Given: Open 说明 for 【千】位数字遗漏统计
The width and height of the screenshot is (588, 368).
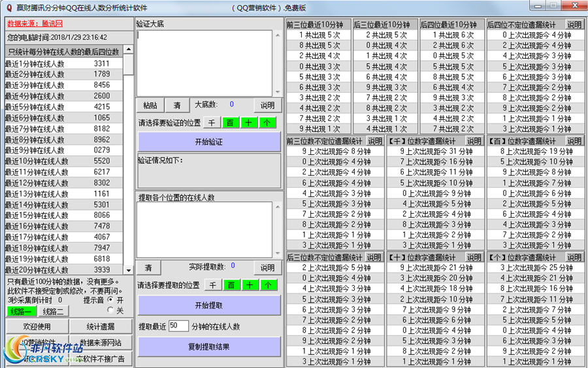Looking at the screenshot, I should [474, 141].
